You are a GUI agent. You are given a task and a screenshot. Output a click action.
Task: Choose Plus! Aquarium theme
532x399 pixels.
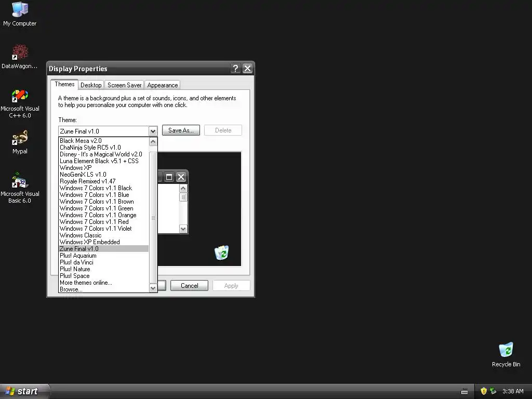click(104, 256)
